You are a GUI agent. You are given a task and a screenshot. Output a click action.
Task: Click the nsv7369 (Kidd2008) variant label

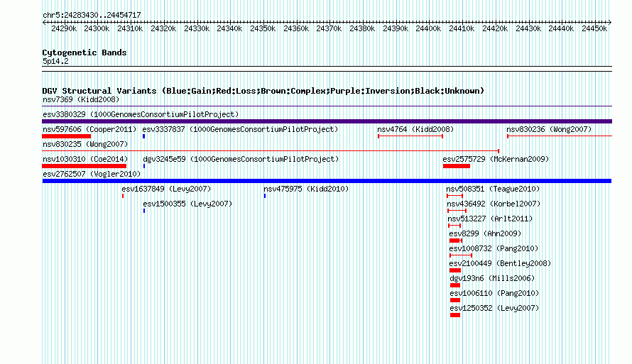81,99
